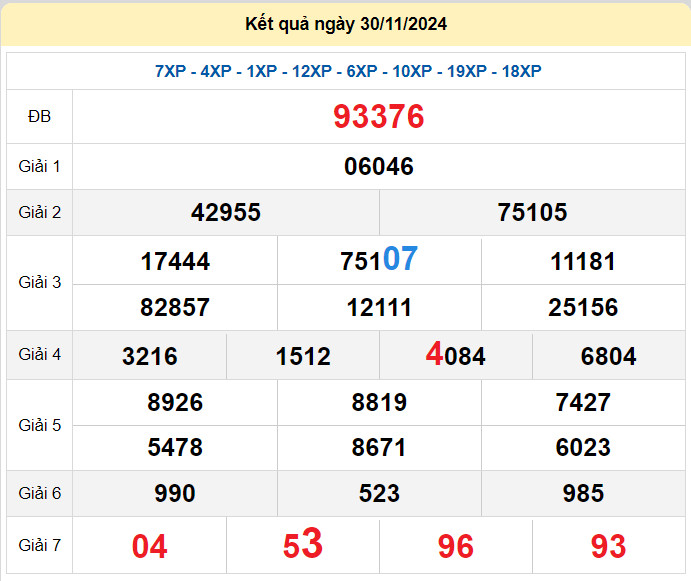
Task: Click the Giải 5 number 8819
Action: point(379,402)
